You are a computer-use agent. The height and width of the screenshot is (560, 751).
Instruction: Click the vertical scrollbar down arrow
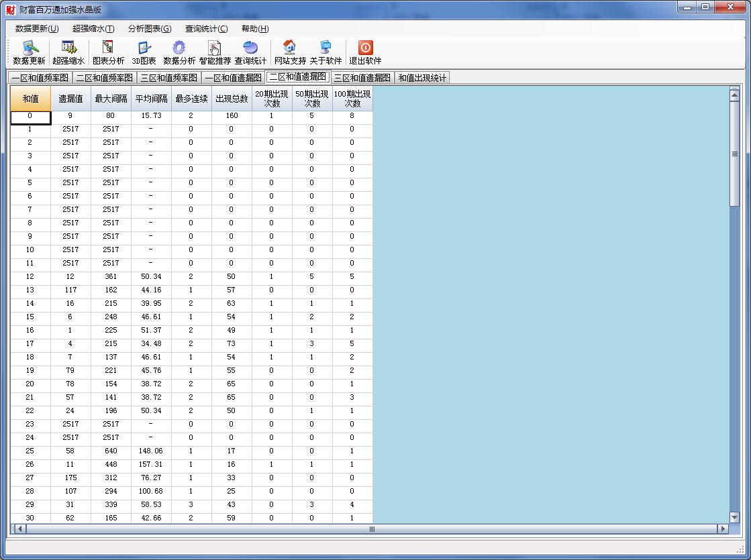734,517
